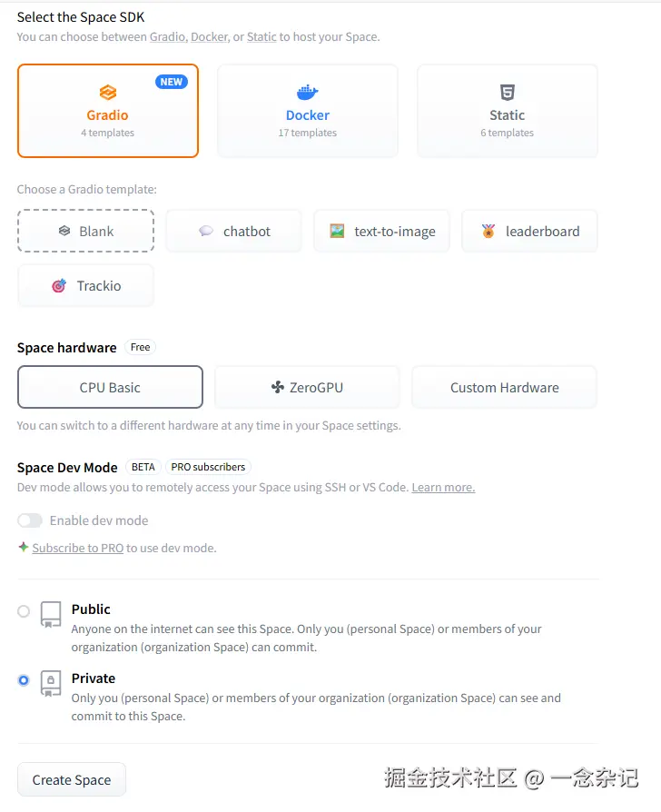Choose the Blank Gradio template

(x=85, y=231)
